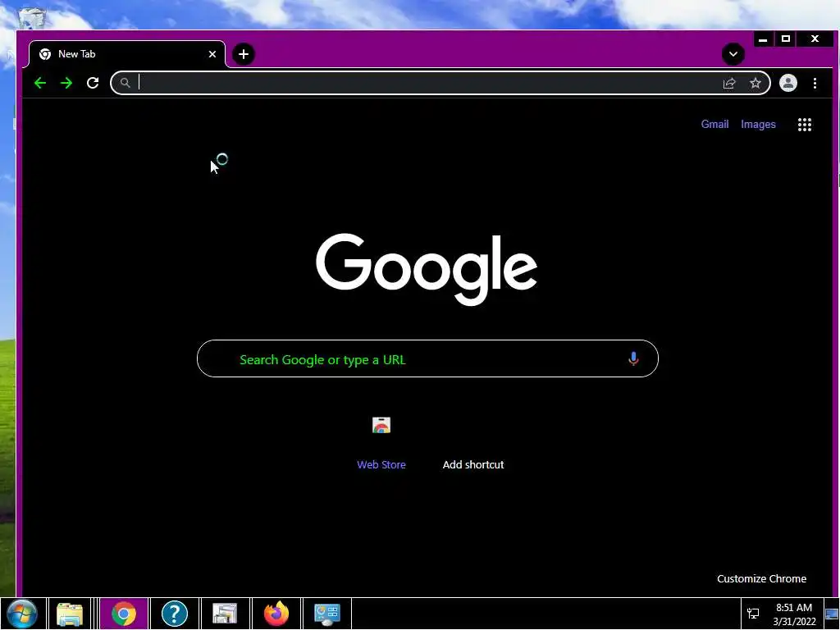Open Customize Chrome

pos(761,578)
